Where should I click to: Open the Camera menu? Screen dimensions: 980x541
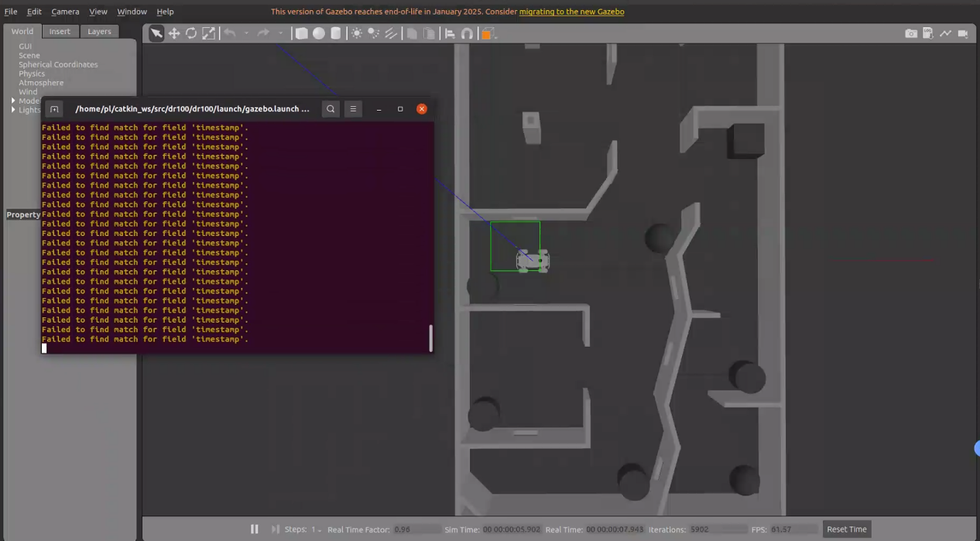(x=65, y=12)
